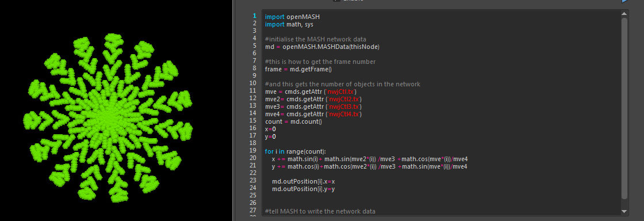The height and width of the screenshot is (221, 644).
Task: Place cursor on 'import openMASH' line
Action: click(x=292, y=17)
